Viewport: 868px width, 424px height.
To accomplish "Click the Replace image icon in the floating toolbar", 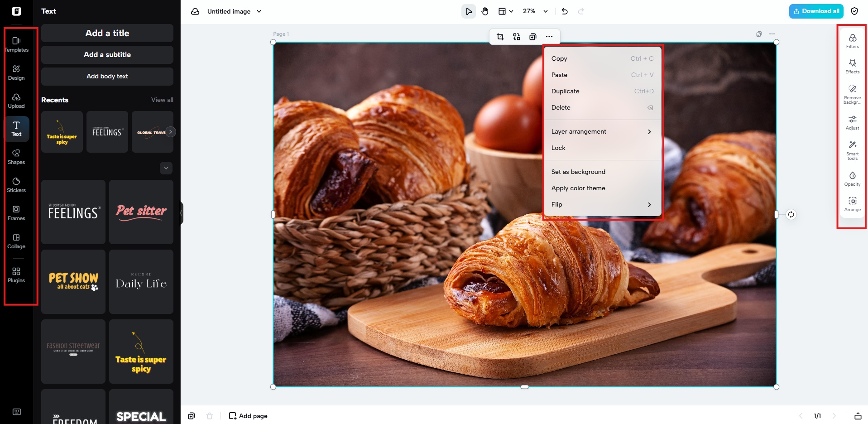I will coord(517,37).
